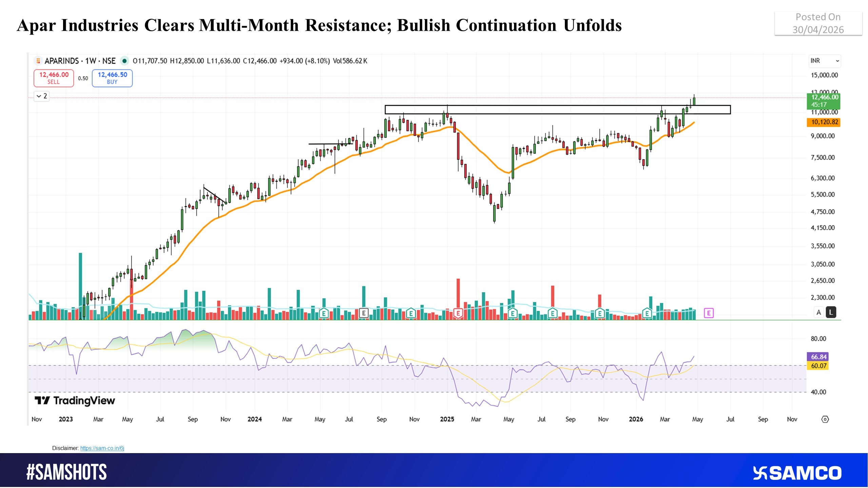Expand the collapsed indicators legend showing 2
This screenshot has height=488, width=868.
(x=42, y=96)
